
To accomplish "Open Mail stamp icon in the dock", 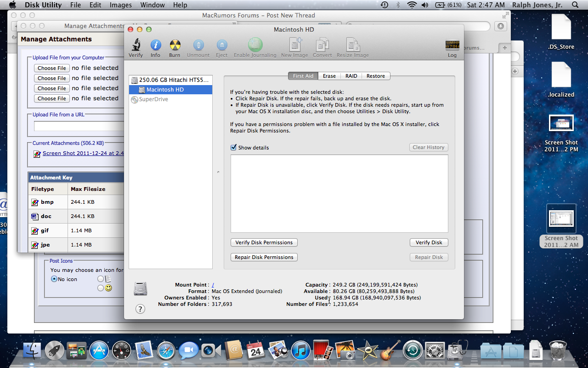I will pyautogui.click(x=144, y=351).
